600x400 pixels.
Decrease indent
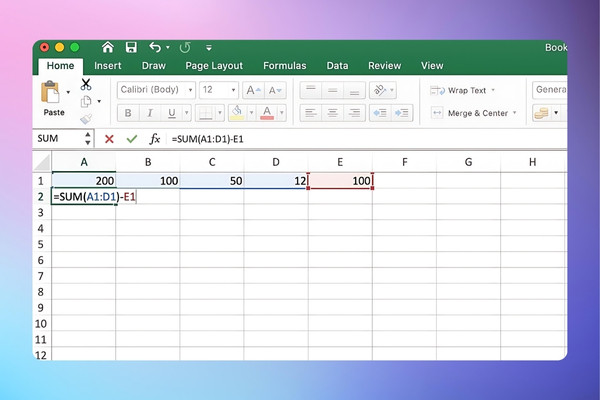pos(380,113)
